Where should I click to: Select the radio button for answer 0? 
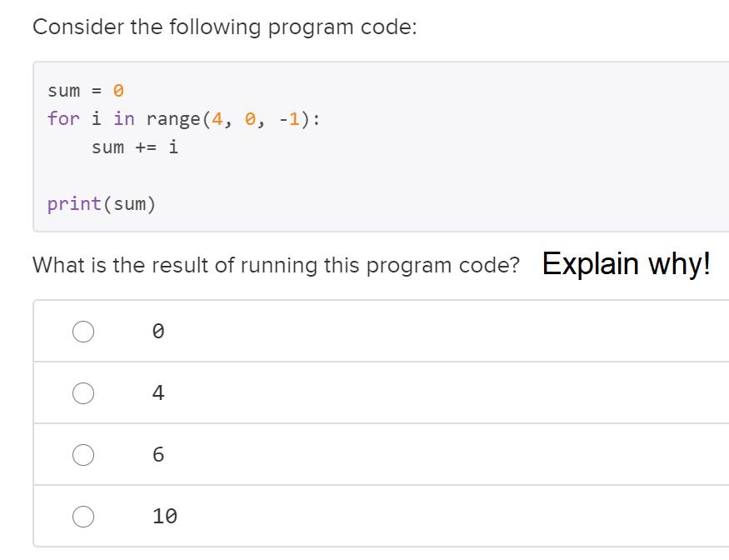[x=83, y=331]
